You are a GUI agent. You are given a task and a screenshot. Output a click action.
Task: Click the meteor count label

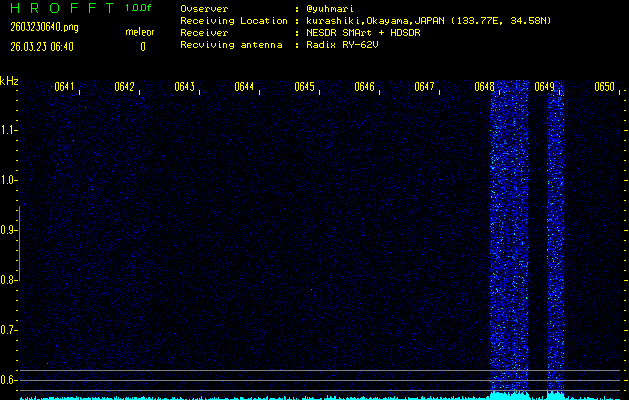click(x=140, y=33)
